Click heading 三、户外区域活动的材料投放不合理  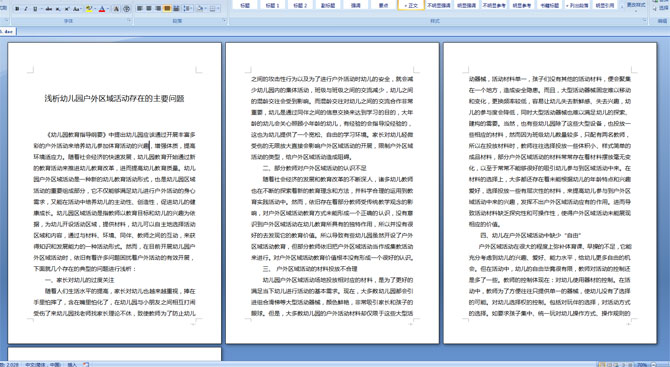tap(310, 269)
